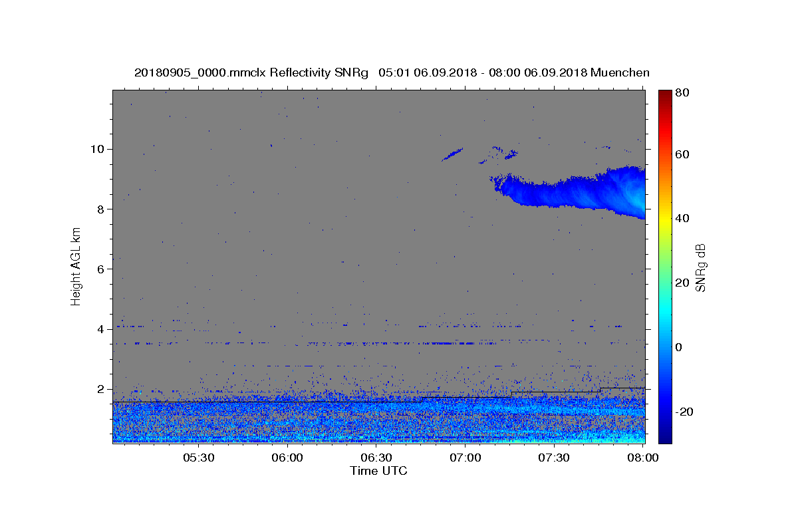The width and height of the screenshot is (798, 532).
Task: Click the dark red top of colorbar
Action: click(665, 94)
